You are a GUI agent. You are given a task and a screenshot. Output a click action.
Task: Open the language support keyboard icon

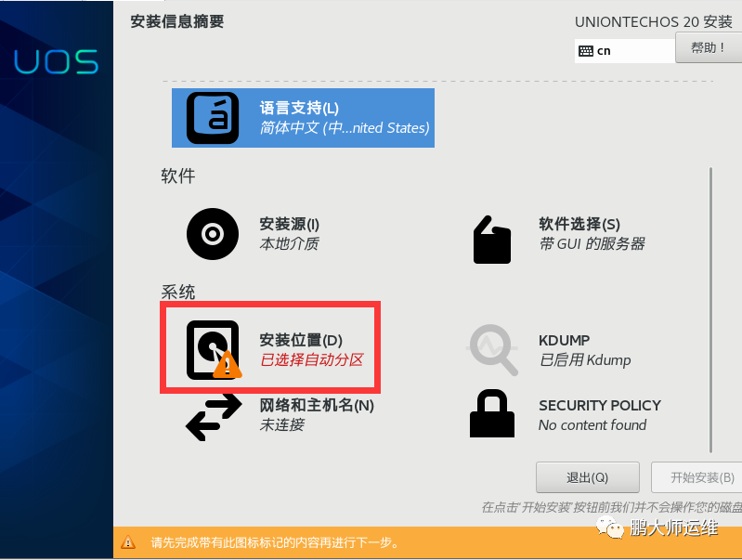(x=213, y=118)
